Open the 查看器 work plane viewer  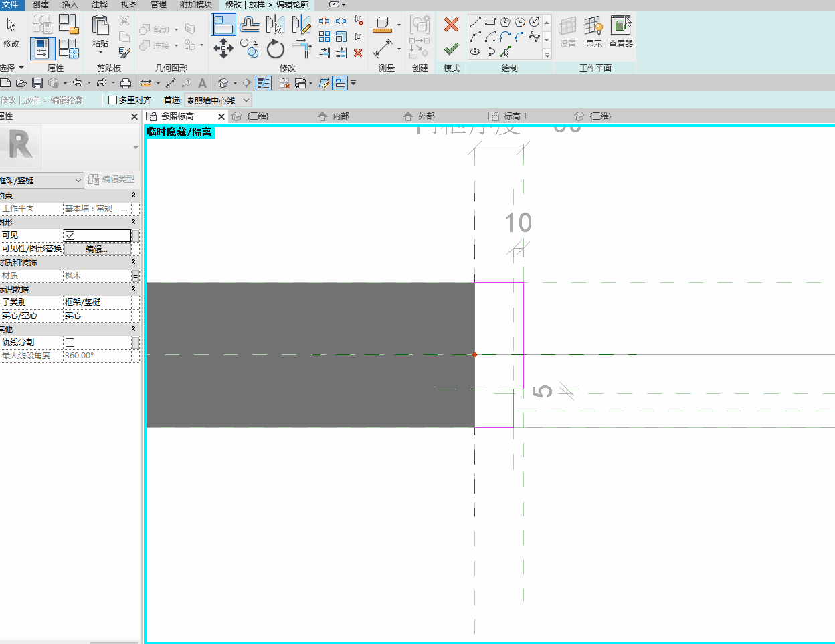pos(621,31)
